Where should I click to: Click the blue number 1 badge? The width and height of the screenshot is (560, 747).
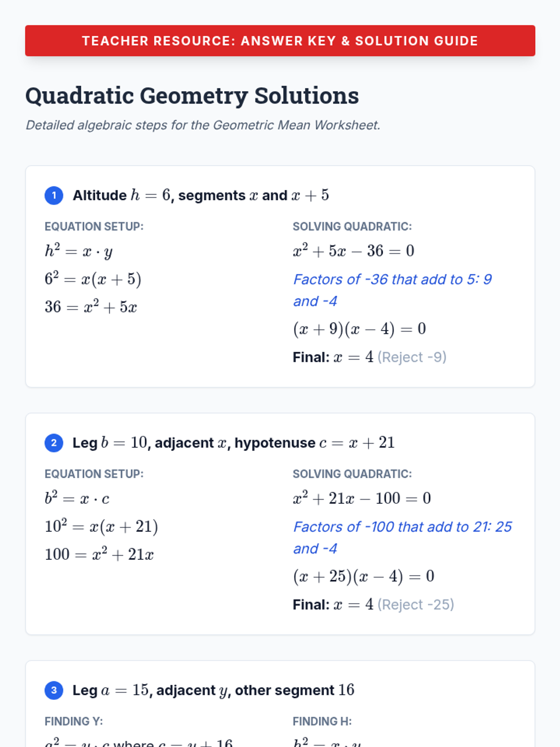pos(54,196)
